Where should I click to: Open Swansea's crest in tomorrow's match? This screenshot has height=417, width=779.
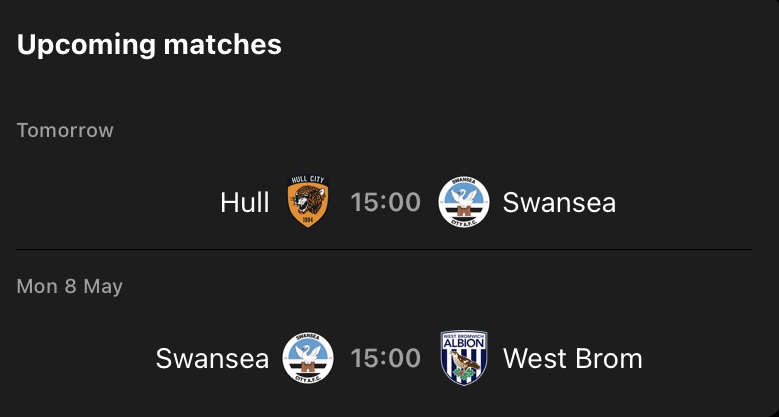click(464, 202)
